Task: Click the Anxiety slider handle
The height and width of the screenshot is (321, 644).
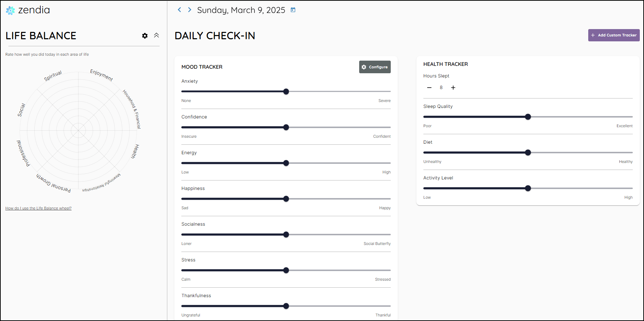Action: (286, 91)
